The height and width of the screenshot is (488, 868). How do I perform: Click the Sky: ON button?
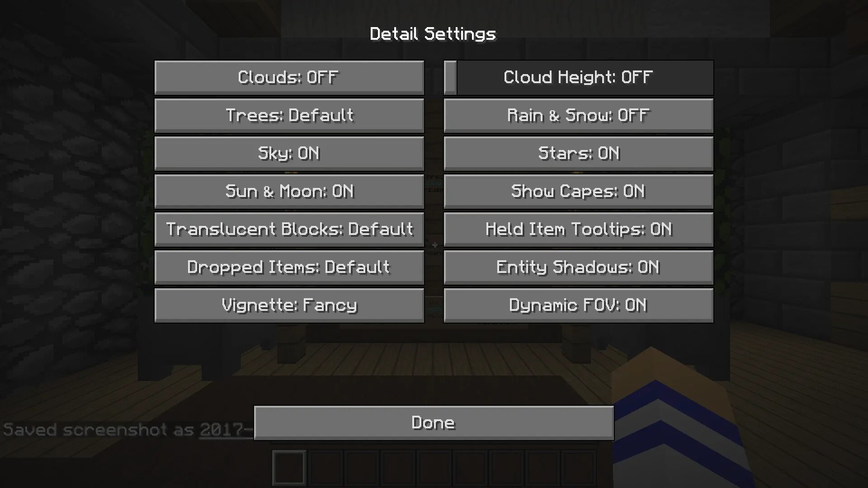[x=289, y=153]
